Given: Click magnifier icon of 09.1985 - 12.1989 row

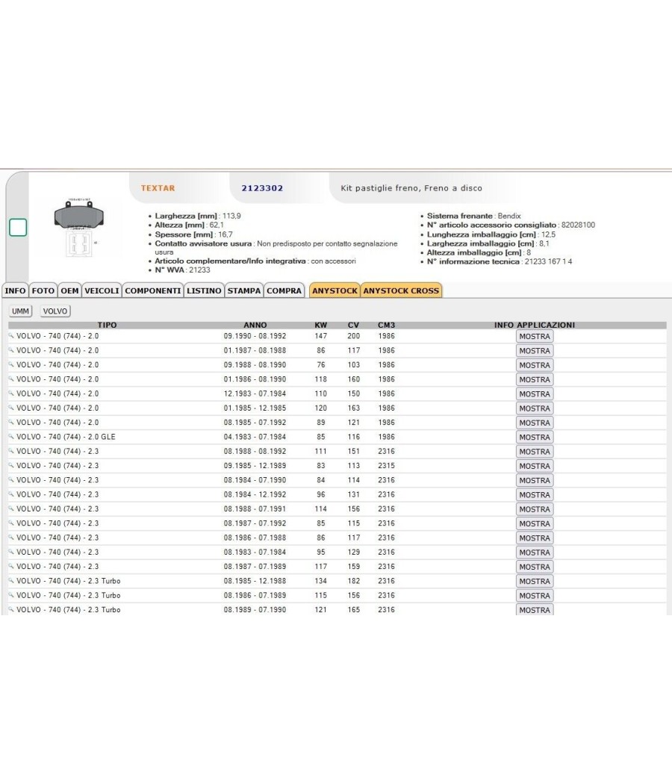Looking at the screenshot, I should tap(11, 465).
